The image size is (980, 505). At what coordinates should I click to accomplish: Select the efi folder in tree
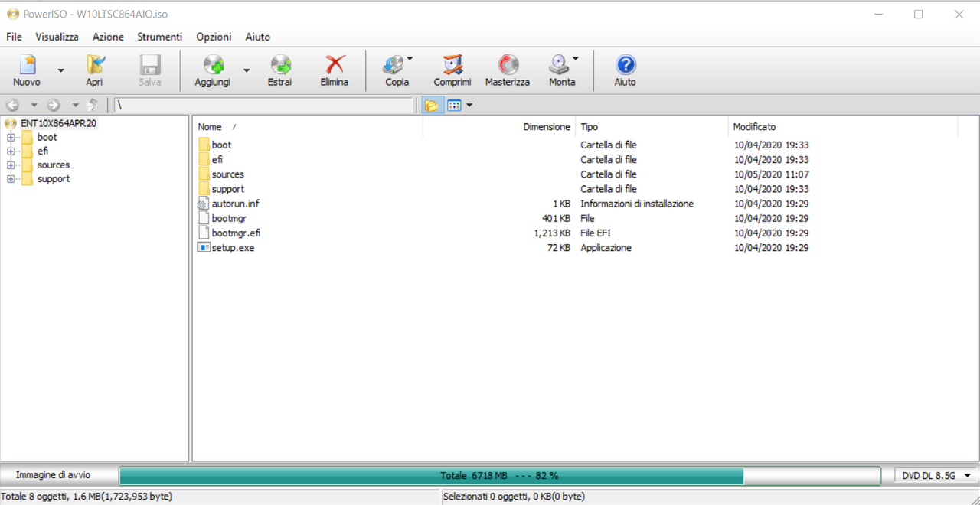click(42, 151)
